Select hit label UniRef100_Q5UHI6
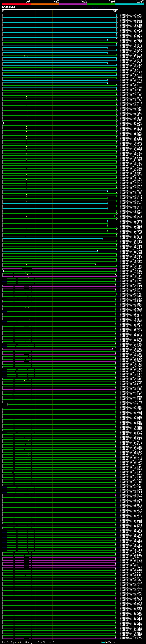This screenshot has width=146, height=644. [131, 85]
